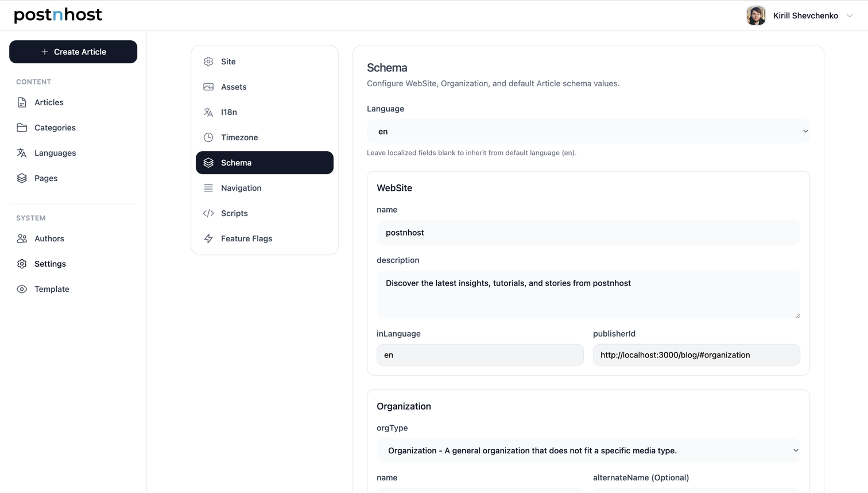This screenshot has width=868, height=493.
Task: Open Categories in sidebar
Action: click(x=73, y=128)
